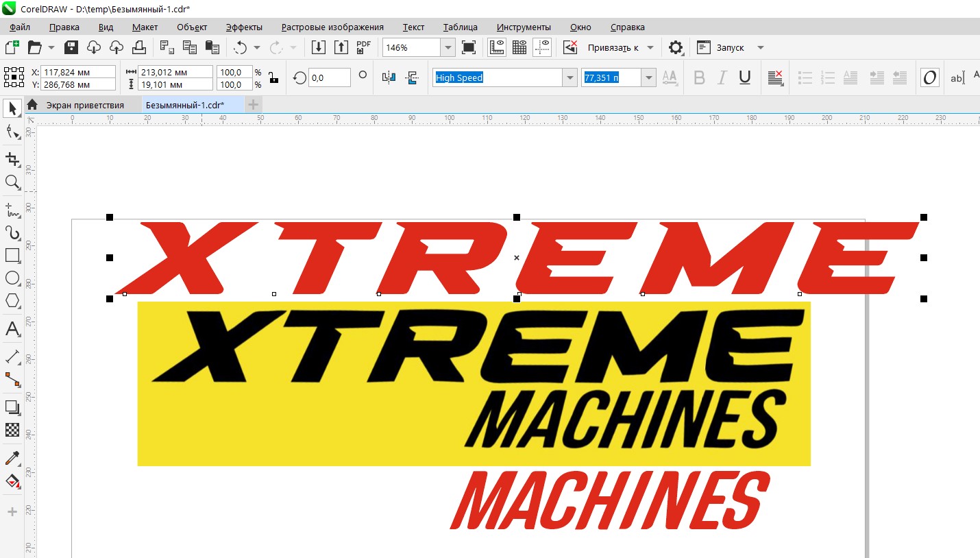Select the Color Eyedropper tool
Image resolution: width=980 pixels, height=558 pixels.
click(x=12, y=458)
